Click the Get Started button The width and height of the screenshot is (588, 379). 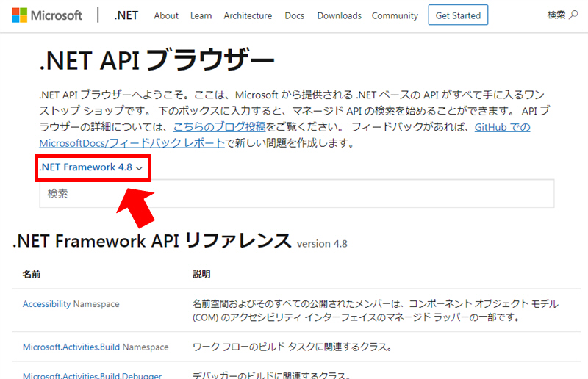(x=458, y=15)
